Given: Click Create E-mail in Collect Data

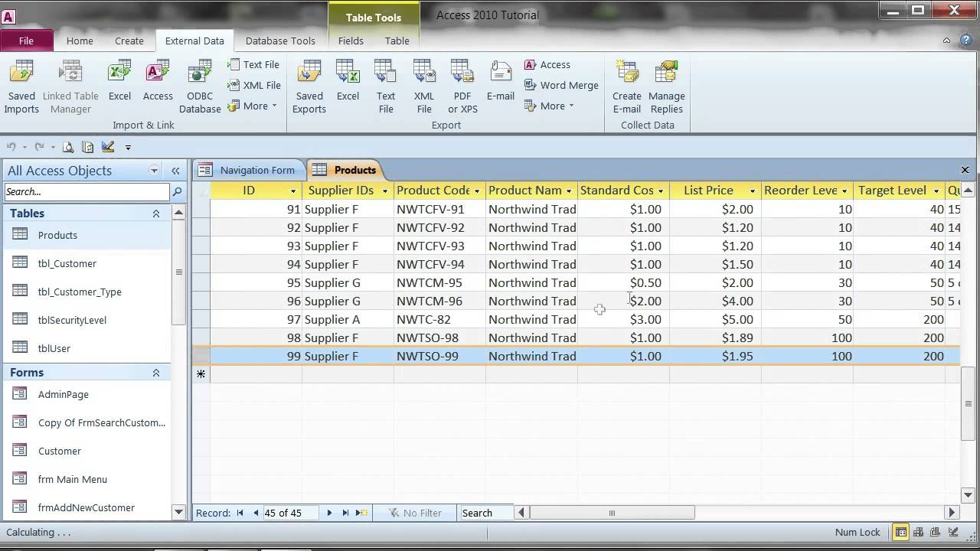Looking at the screenshot, I should (x=627, y=88).
